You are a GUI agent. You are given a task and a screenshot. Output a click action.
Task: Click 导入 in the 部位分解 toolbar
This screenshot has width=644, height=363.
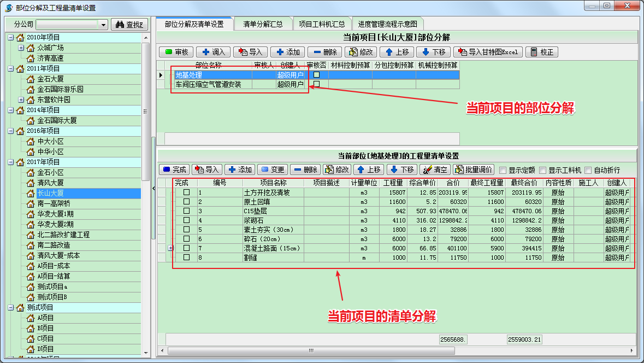(x=251, y=52)
